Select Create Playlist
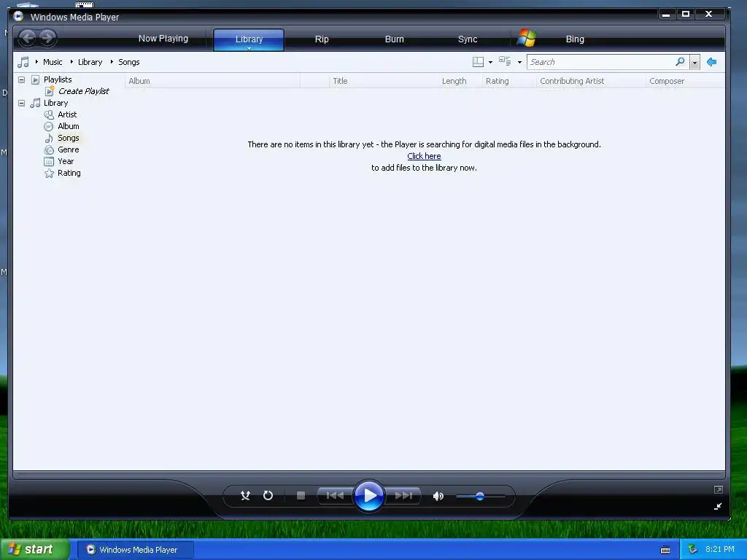The image size is (747, 560). click(83, 91)
